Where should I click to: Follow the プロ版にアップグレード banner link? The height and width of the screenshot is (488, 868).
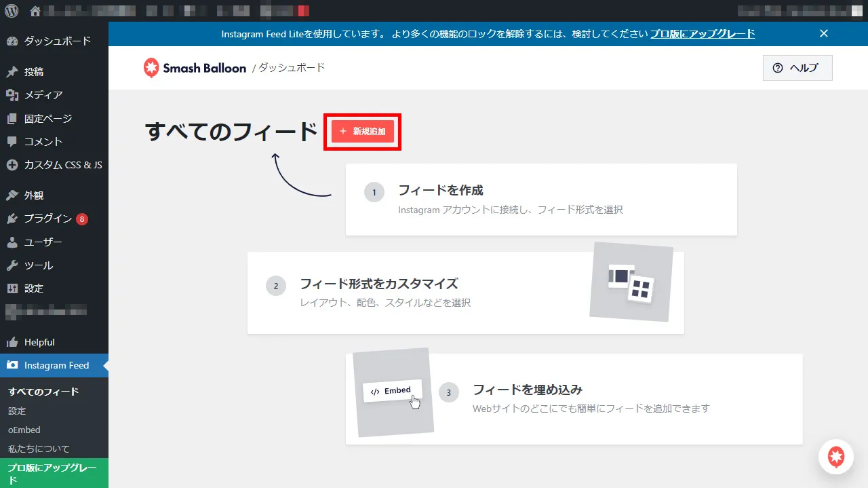click(x=703, y=34)
